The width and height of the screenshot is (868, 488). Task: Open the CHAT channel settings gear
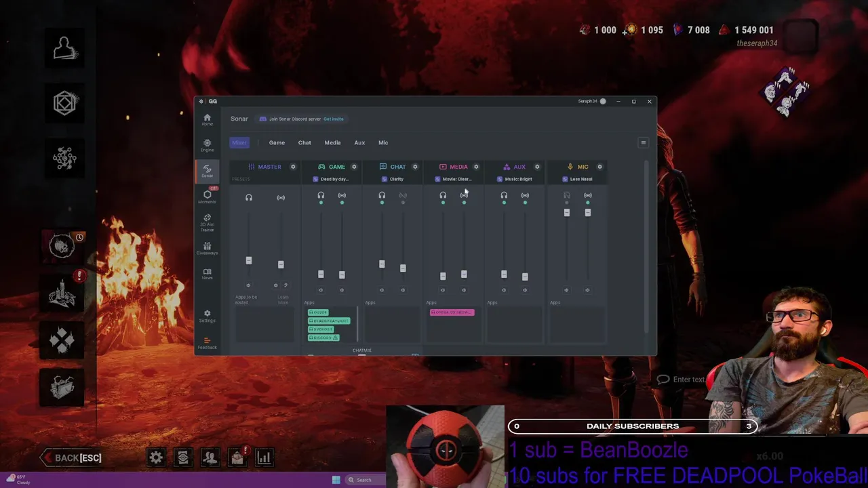[415, 167]
